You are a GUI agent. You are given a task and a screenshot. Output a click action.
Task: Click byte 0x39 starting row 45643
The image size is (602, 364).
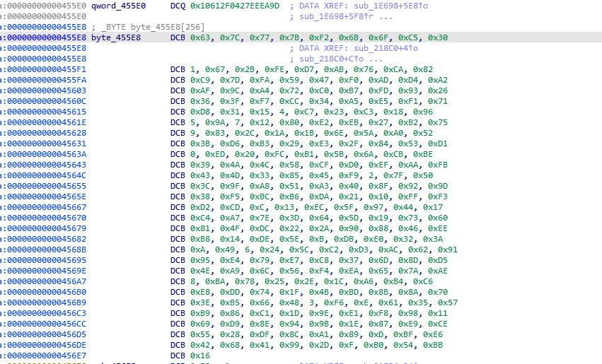coord(200,165)
